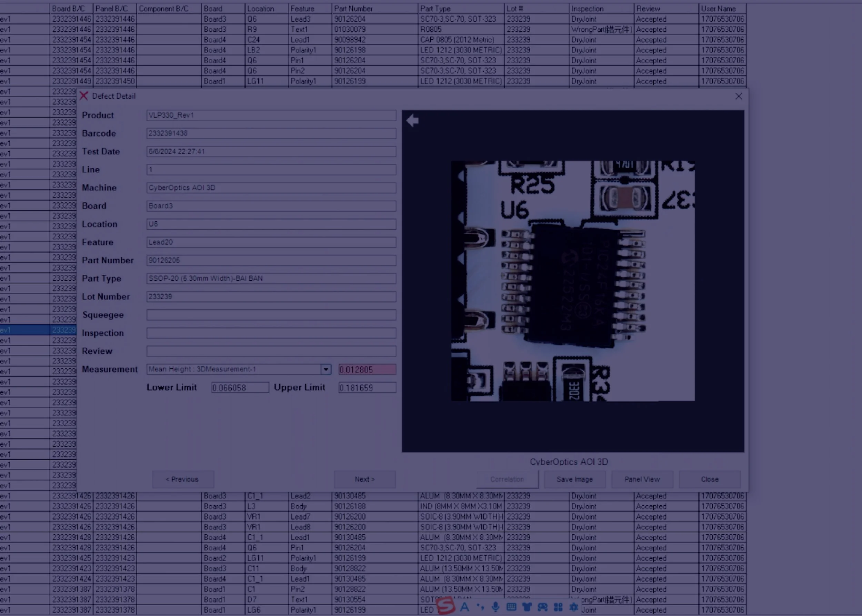Select table cell R9 in Location column
The height and width of the screenshot is (616, 862).
267,29
